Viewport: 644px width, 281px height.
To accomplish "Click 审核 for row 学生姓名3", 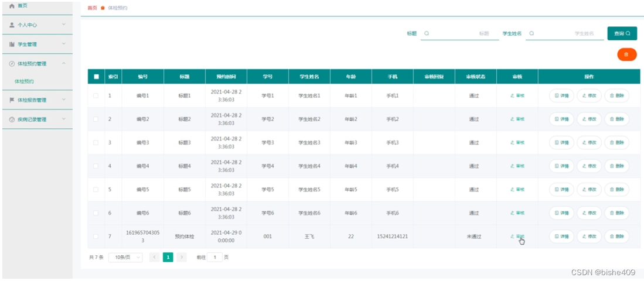I will pyautogui.click(x=517, y=142).
